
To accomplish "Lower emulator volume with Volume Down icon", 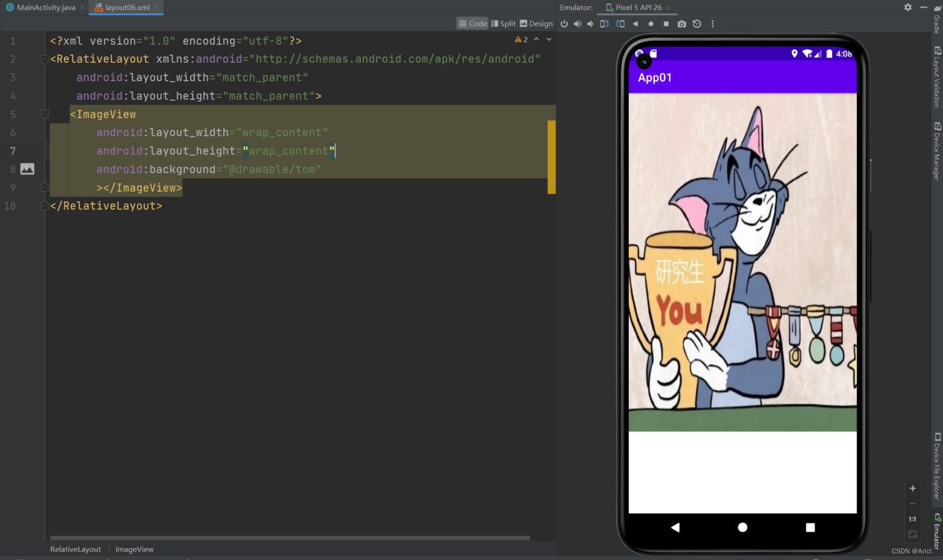I will 590,24.
